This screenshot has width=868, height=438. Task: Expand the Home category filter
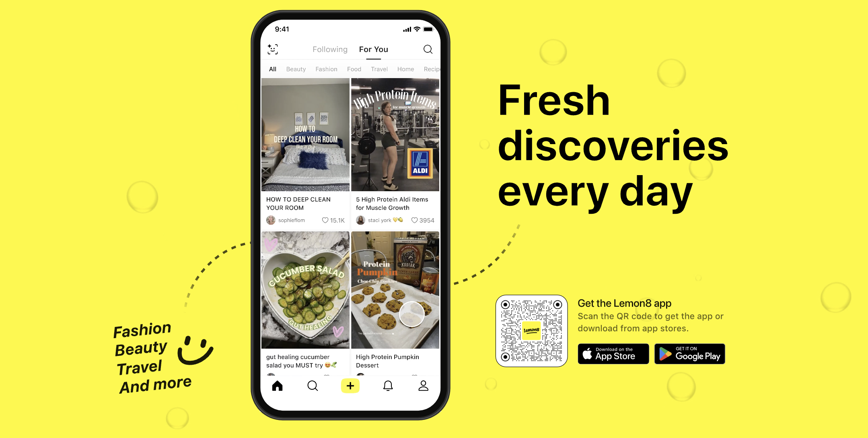point(405,69)
